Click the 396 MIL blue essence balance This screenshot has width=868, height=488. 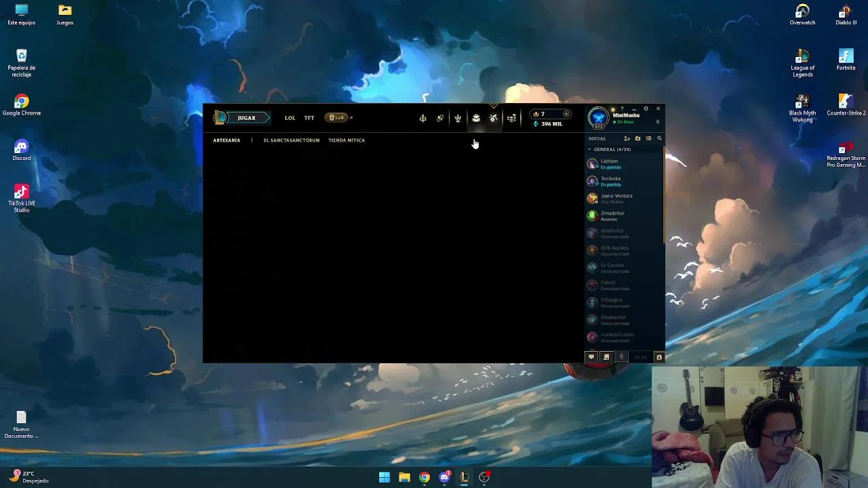click(548, 124)
